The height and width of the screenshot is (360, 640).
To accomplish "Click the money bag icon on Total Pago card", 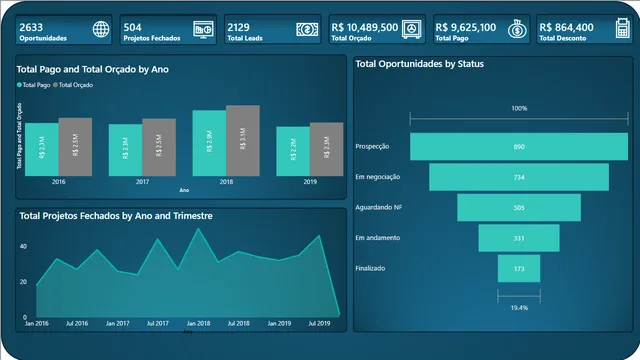I will click(517, 29).
